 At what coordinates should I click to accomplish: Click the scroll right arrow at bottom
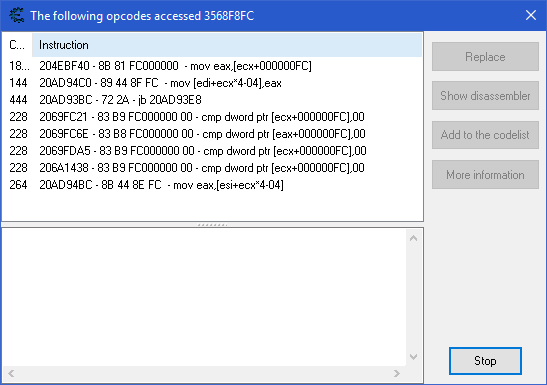tap(397, 373)
